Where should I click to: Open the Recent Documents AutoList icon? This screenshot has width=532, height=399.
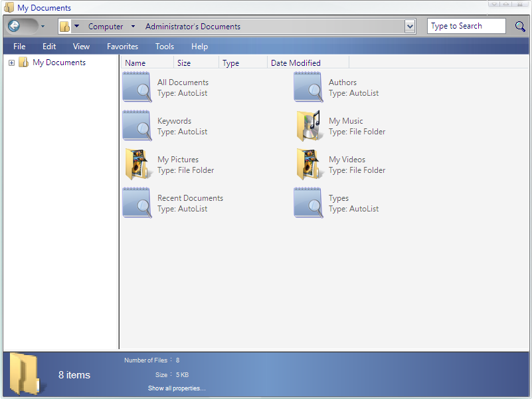click(x=137, y=203)
